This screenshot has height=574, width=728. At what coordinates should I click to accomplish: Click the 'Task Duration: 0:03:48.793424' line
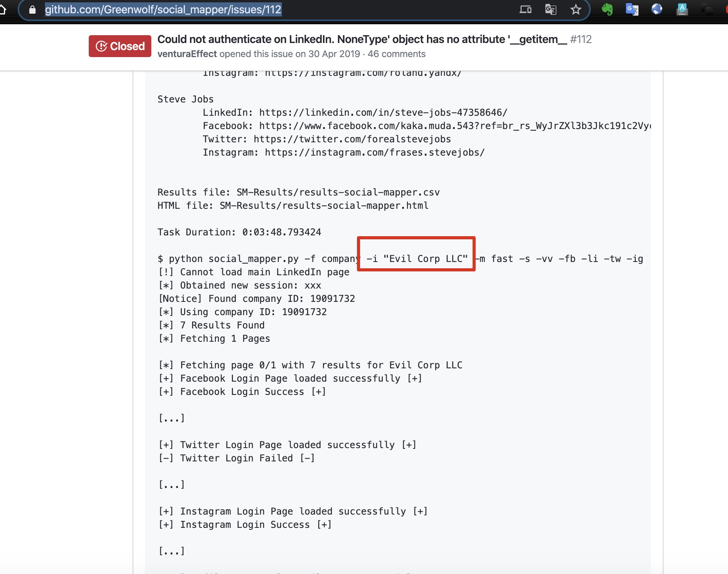pos(239,232)
